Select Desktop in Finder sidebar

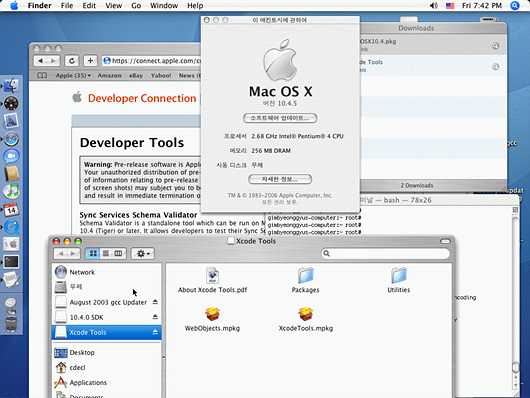(106, 352)
